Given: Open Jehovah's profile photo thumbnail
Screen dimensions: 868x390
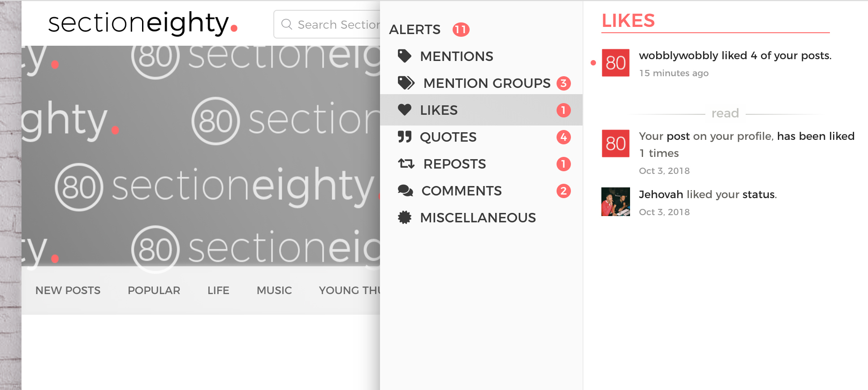Looking at the screenshot, I should point(616,202).
